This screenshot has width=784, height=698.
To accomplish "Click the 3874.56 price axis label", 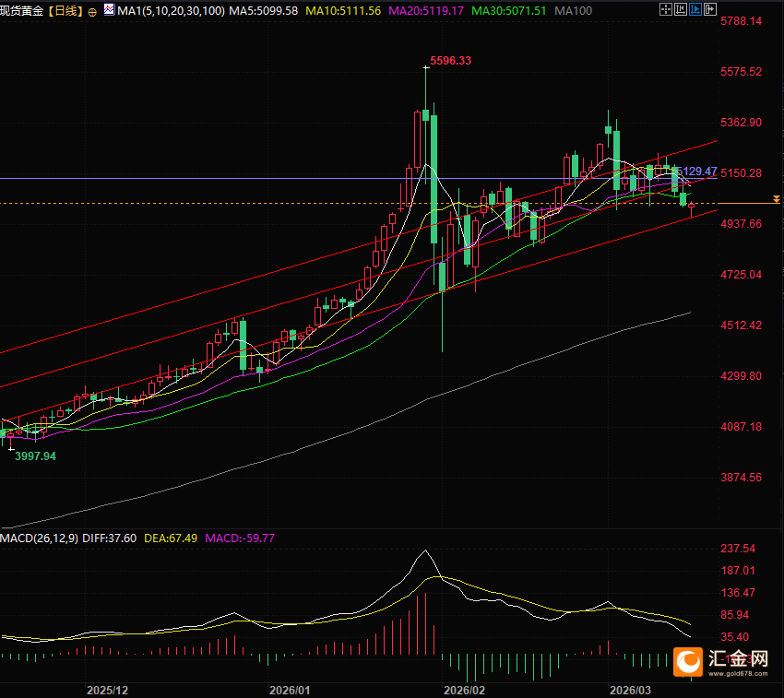I will point(741,477).
